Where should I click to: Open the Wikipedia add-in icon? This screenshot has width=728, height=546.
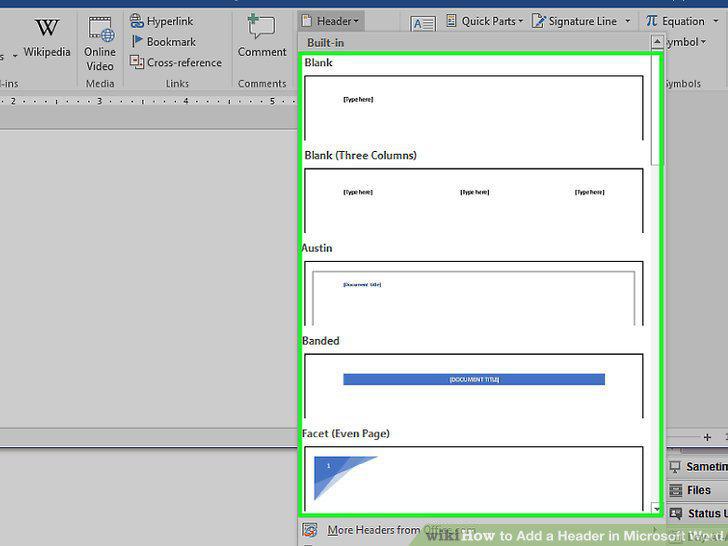(47, 28)
